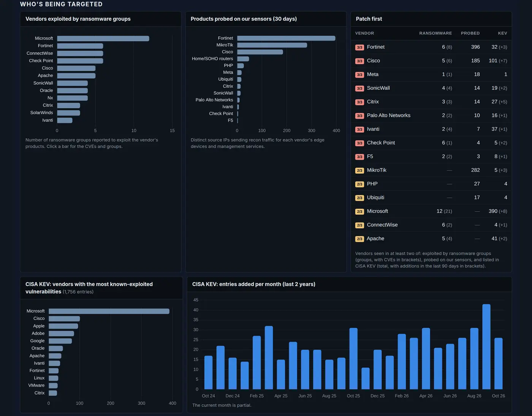532x416 pixels.
Task: Click Microsoft's KEV value 390
Action: [493, 211]
